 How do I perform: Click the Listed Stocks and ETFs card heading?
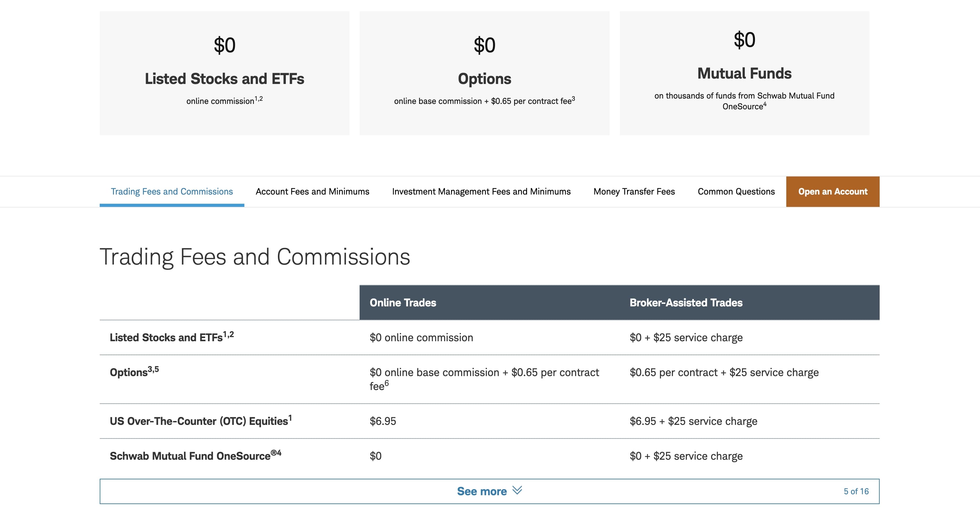(x=224, y=79)
